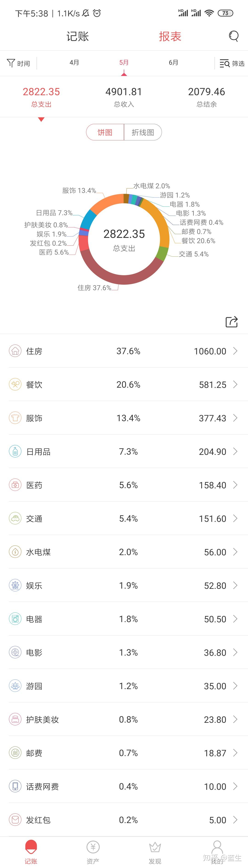Switch chart to 折线图 view
Image resolution: width=248 pixels, height=868 pixels.
click(143, 132)
